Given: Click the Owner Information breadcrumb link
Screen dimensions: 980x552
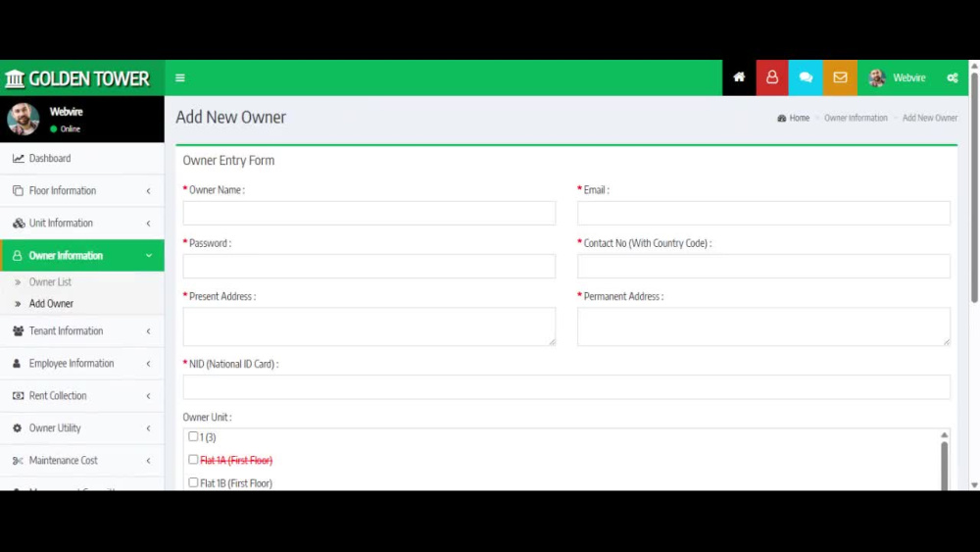Looking at the screenshot, I should [856, 119].
